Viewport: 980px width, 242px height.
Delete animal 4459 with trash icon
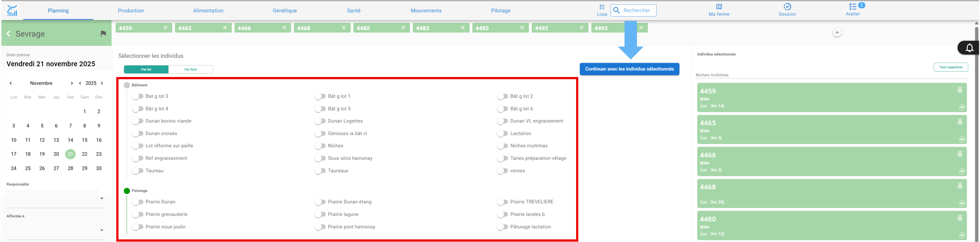point(960,90)
